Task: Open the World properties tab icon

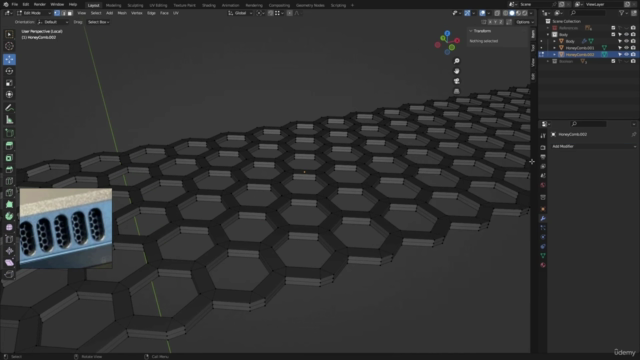Action: point(543,185)
